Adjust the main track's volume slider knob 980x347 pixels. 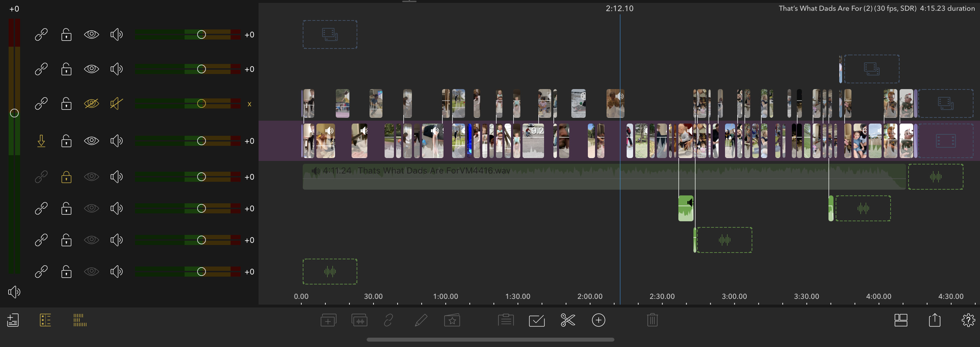[x=201, y=141]
